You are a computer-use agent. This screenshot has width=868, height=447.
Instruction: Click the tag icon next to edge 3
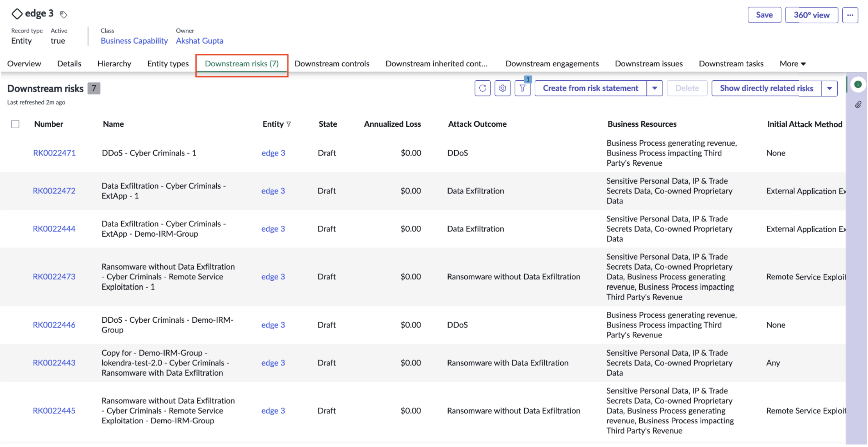coord(64,15)
